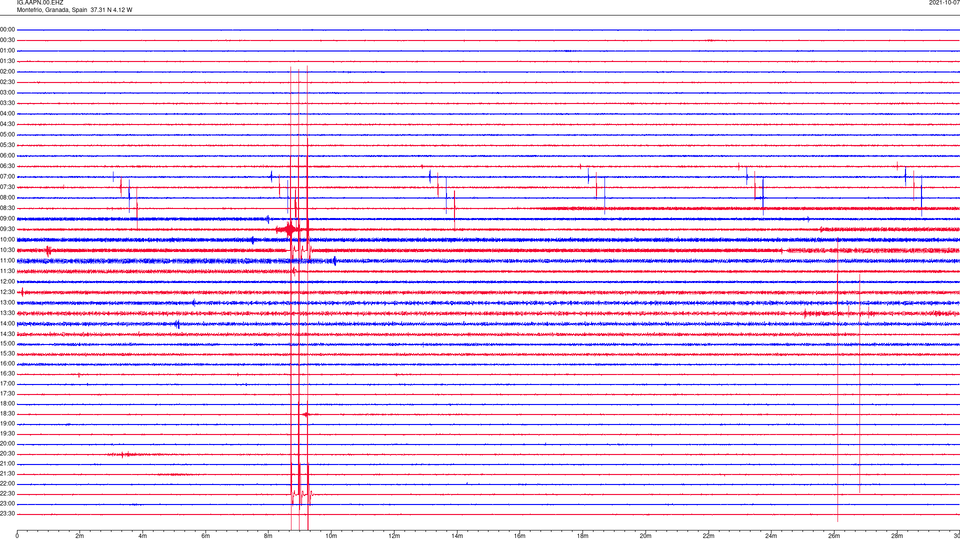
Task: Click the 26m tick label on time axis
Action: tap(834, 536)
